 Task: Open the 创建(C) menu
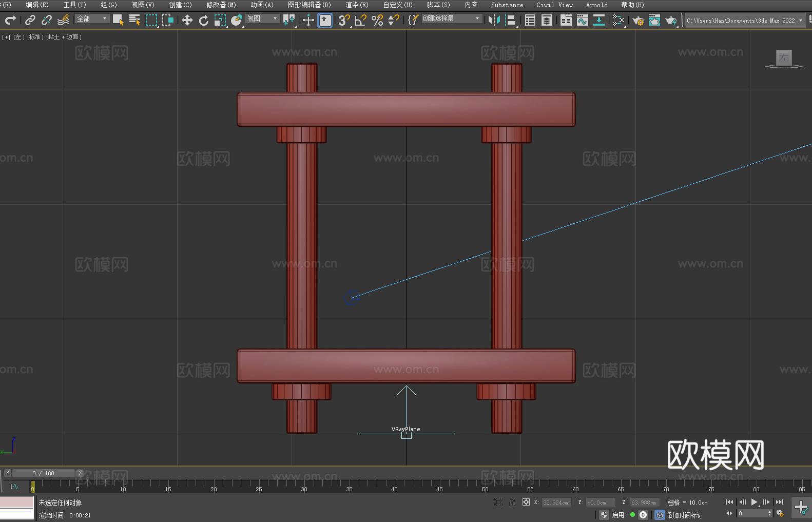click(x=180, y=5)
